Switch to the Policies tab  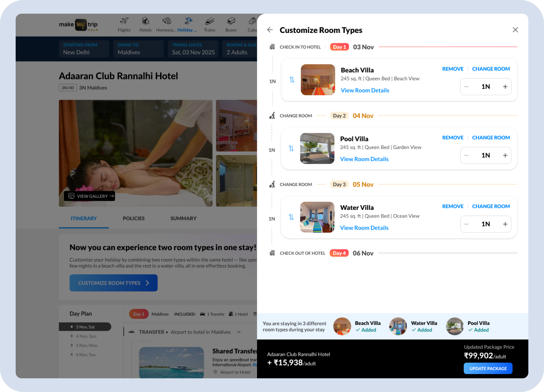coord(134,218)
